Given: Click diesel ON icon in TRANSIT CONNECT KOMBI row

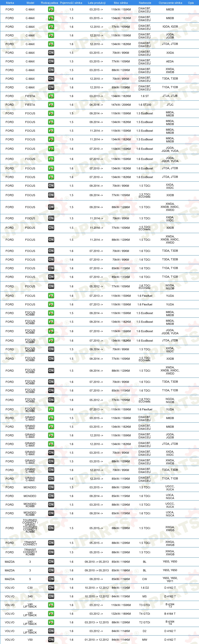Looking at the screenshot, I should (x=51, y=552).
